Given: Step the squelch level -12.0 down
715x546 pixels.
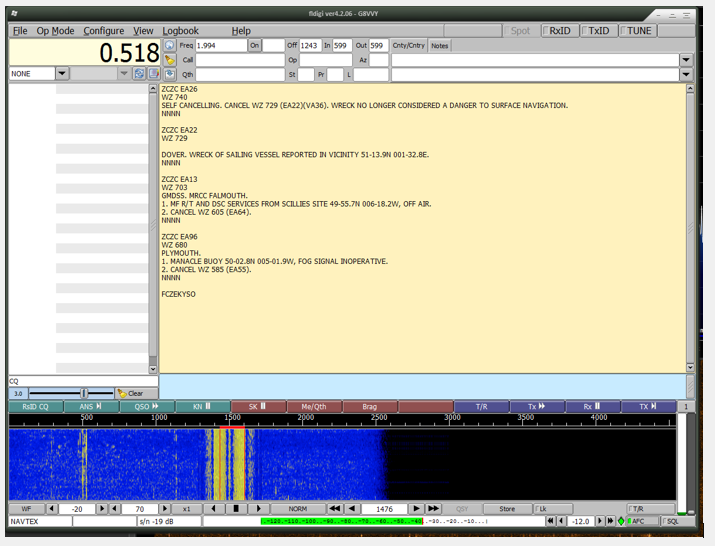Looking at the screenshot, I should (x=561, y=521).
